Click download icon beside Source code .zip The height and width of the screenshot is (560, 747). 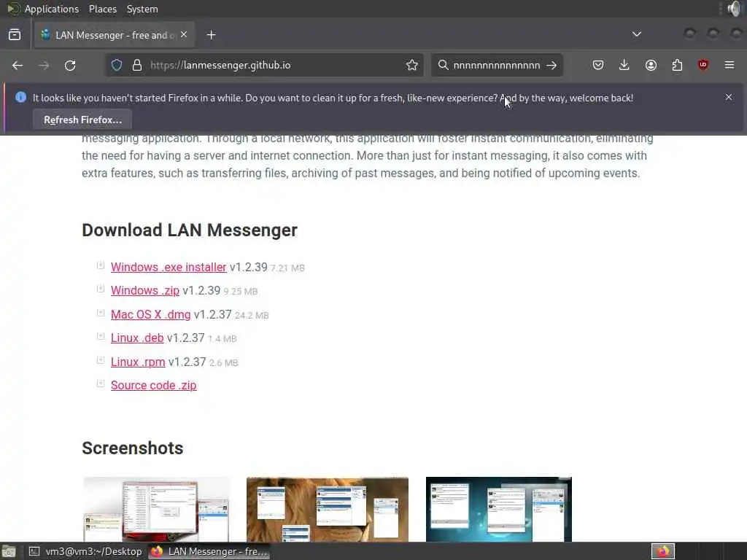pyautogui.click(x=101, y=383)
